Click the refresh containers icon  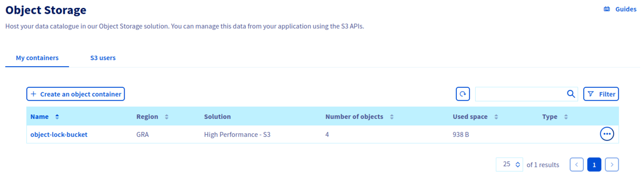(463, 94)
